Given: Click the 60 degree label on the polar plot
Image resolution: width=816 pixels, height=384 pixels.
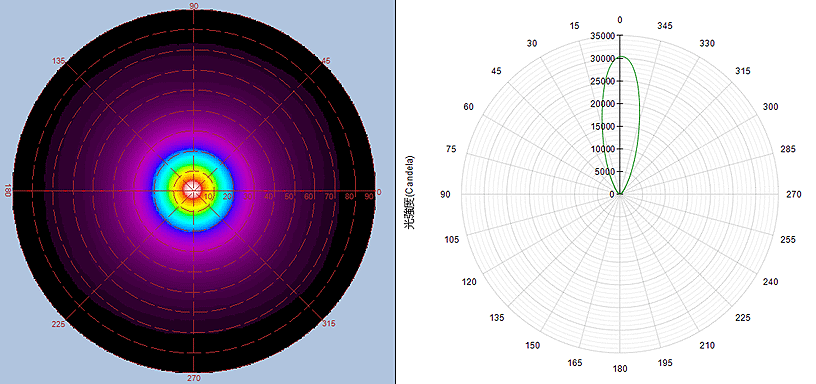Looking at the screenshot, I should coord(468,107).
